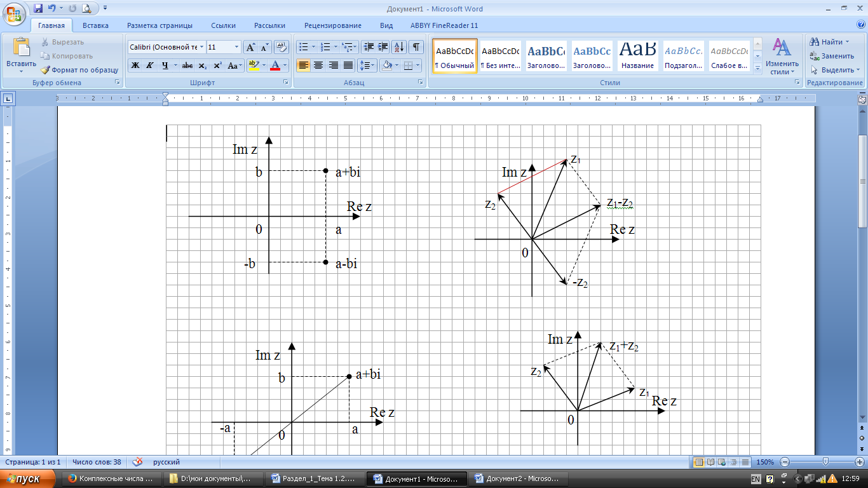This screenshot has height=488, width=868.
Task: Increase font size with Grow Font icon
Action: 251,47
